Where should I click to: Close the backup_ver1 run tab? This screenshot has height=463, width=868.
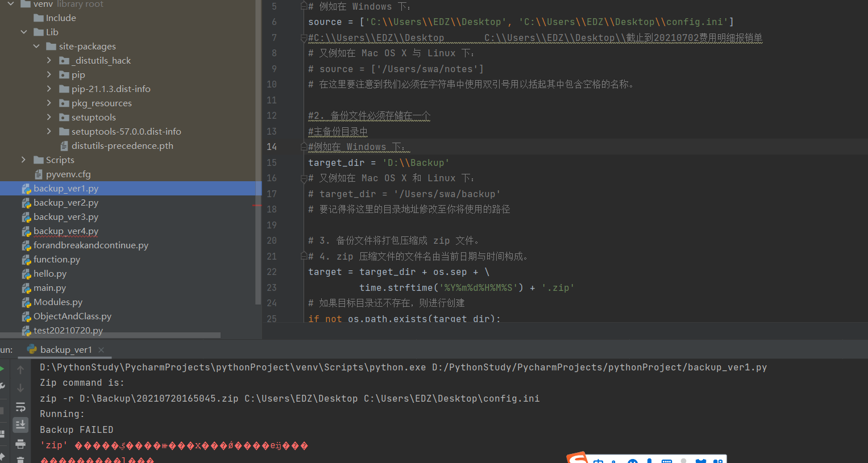(x=101, y=350)
